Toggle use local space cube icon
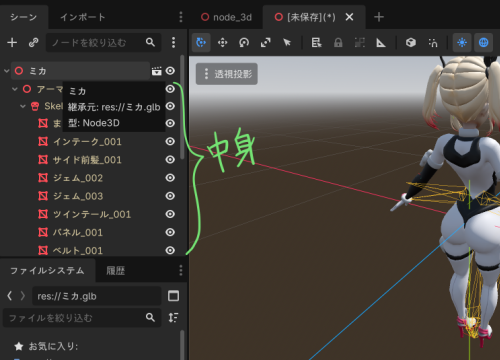 click(x=411, y=42)
